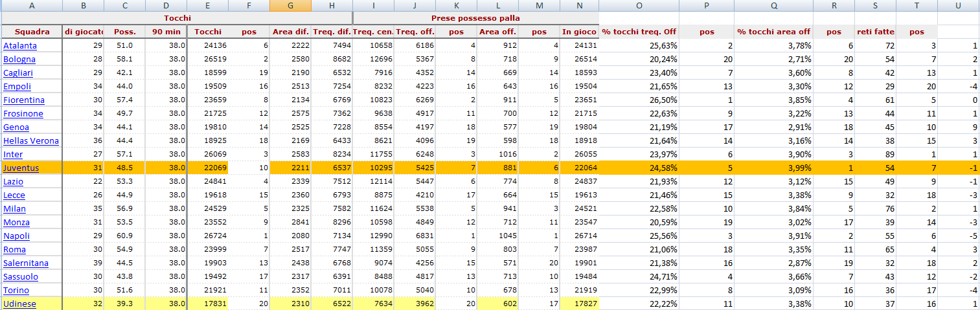Select column C header
Image resolution: width=980 pixels, height=310 pixels.
(124, 5)
